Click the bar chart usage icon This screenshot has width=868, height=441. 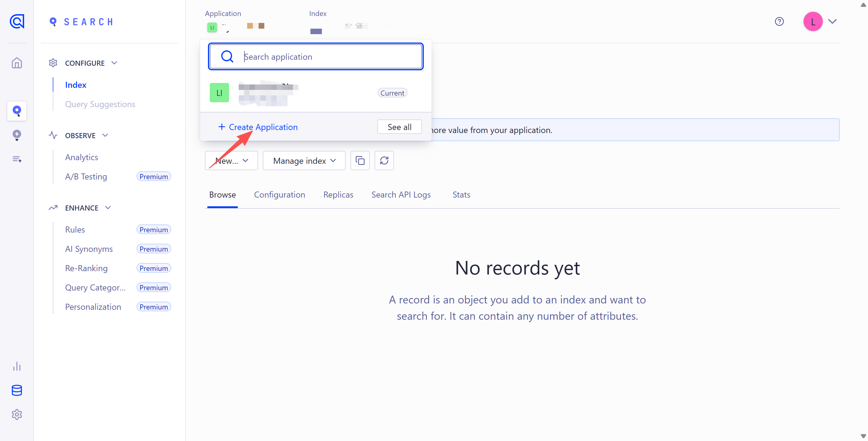point(17,366)
